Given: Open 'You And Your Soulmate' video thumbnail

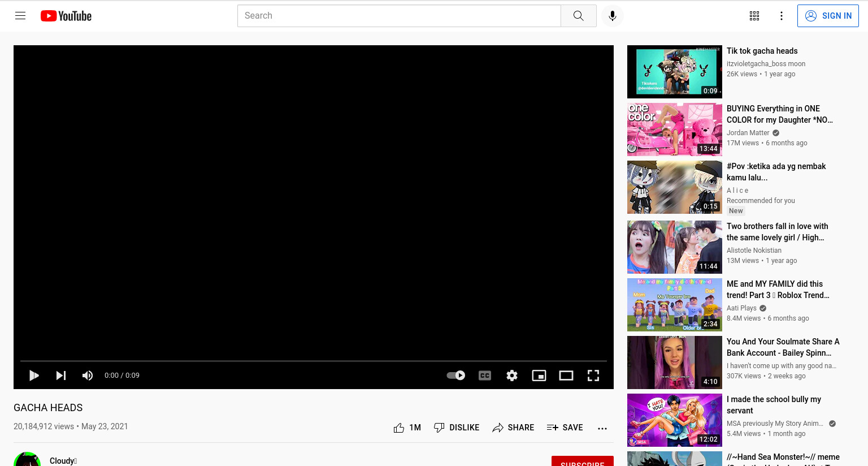Looking at the screenshot, I should [x=675, y=363].
